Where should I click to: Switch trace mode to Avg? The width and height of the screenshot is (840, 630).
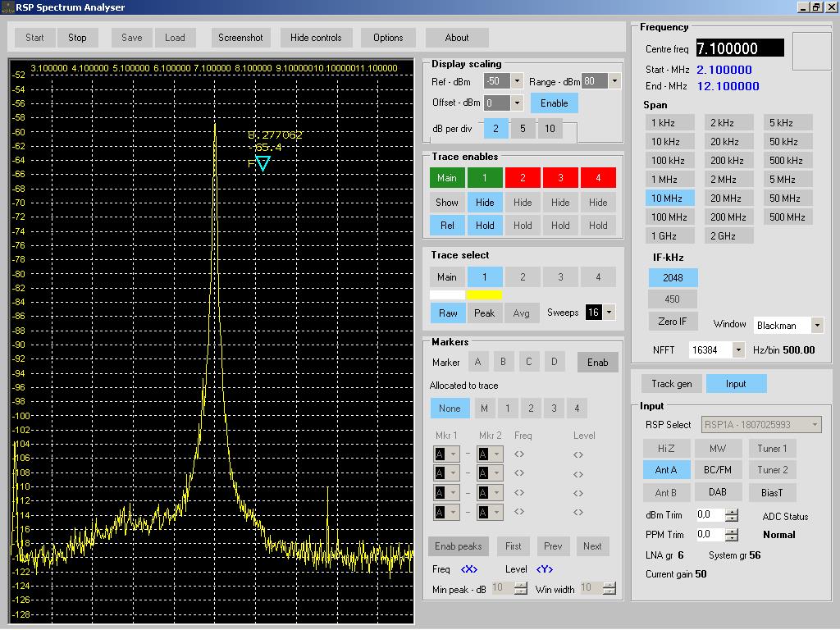tap(521, 313)
